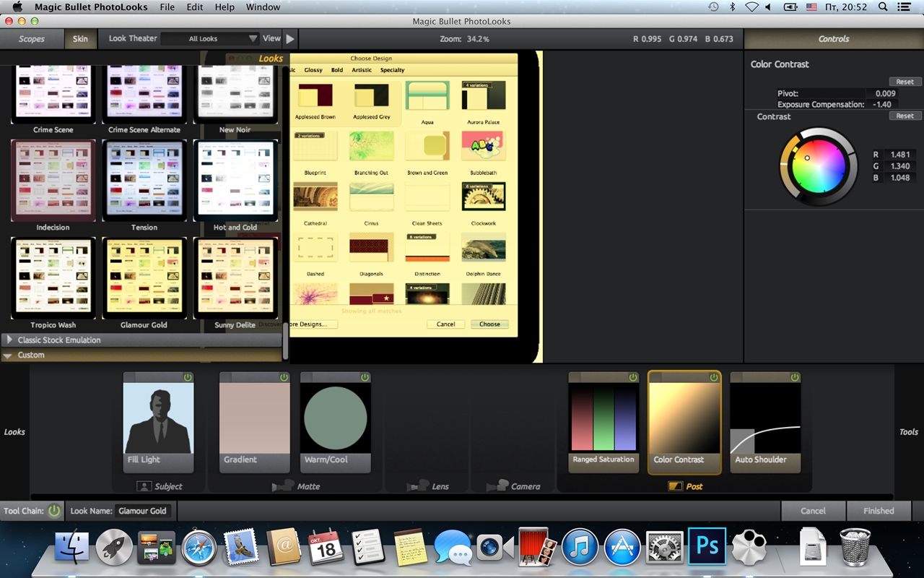Click Exposure Compensation value -1.40
This screenshot has width=924, height=578.
881,104
